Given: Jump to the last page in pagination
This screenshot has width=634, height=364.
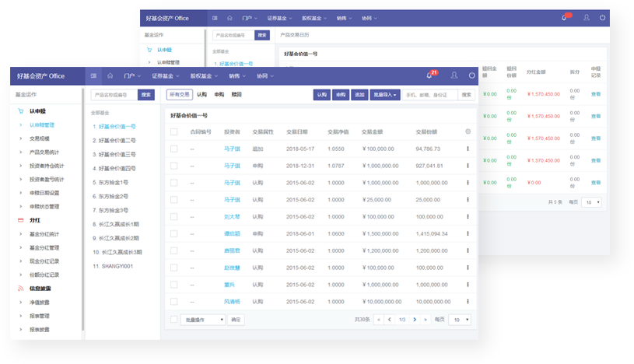Looking at the screenshot, I should tap(426, 320).
